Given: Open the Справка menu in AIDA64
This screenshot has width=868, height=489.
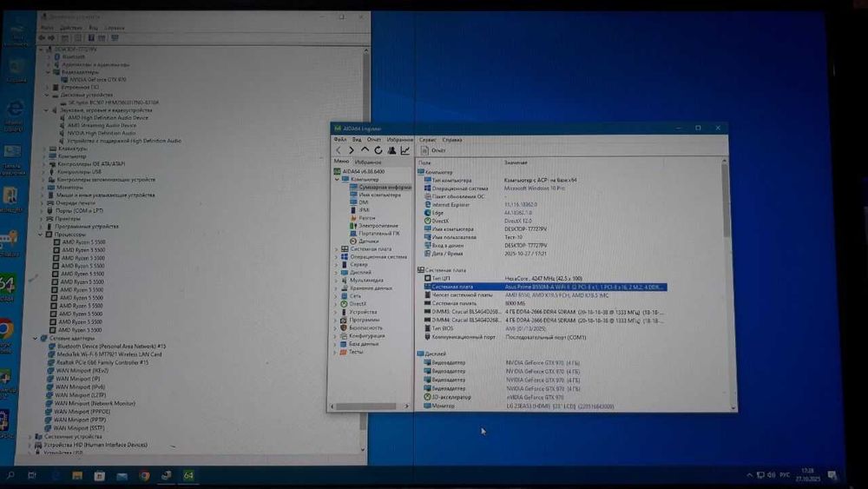Looking at the screenshot, I should point(452,140).
